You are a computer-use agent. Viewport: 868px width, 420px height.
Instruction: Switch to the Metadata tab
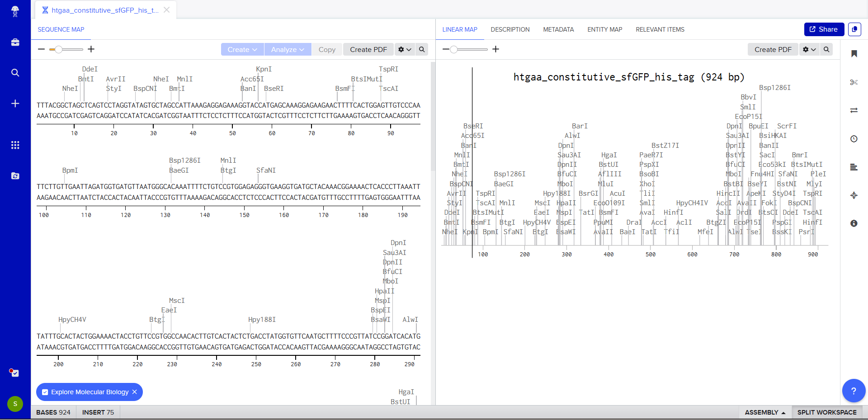pyautogui.click(x=558, y=29)
